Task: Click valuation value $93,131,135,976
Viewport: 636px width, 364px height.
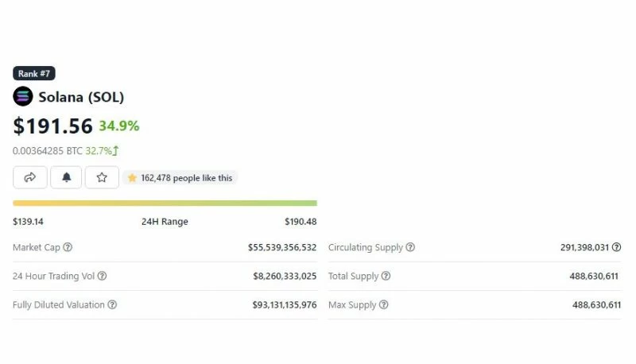Action: 285,305
